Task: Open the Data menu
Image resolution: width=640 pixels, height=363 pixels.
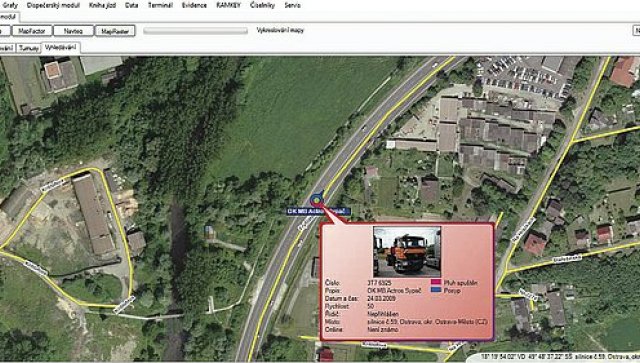Action: (x=131, y=5)
